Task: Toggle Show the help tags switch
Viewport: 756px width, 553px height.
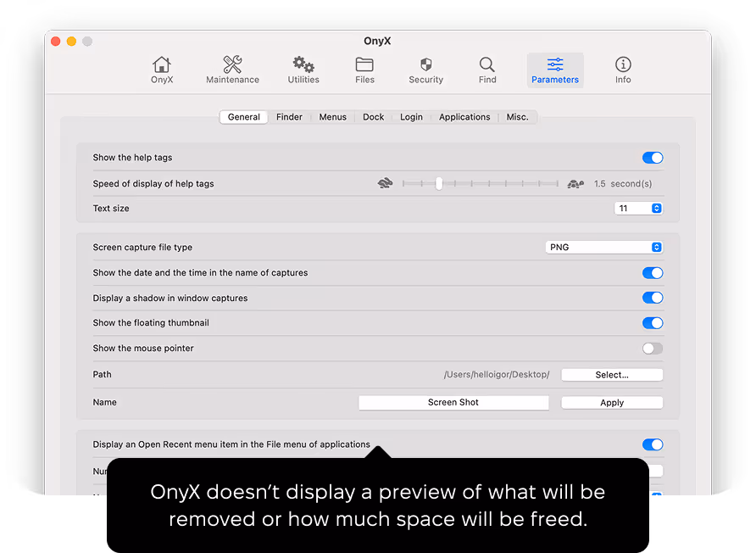Action: 653,158
